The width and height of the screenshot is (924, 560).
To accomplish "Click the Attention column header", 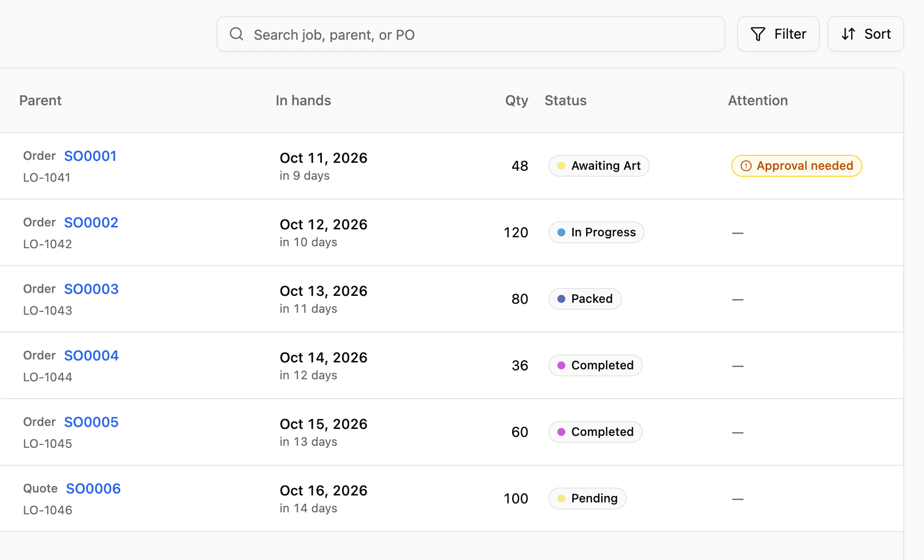I will pos(758,100).
